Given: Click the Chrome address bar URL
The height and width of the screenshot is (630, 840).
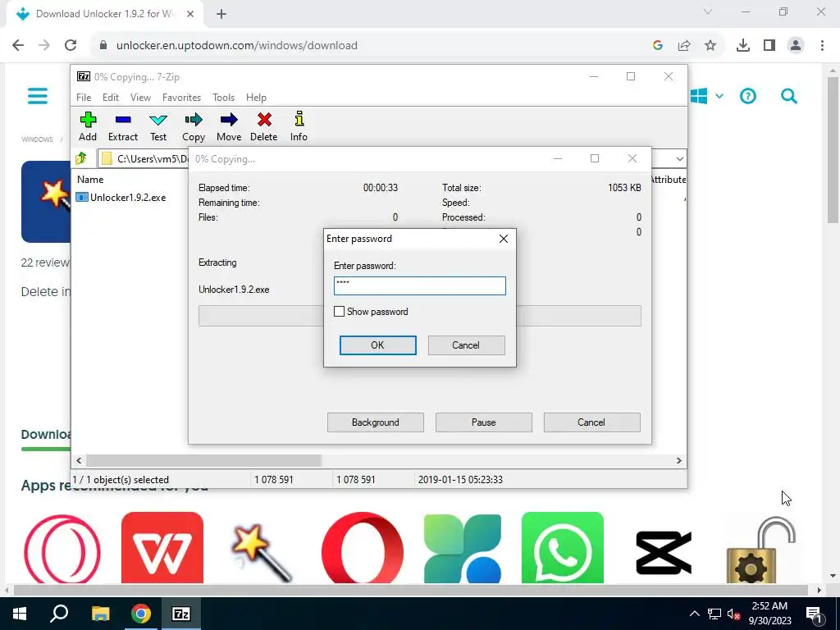Looking at the screenshot, I should 237,46.
